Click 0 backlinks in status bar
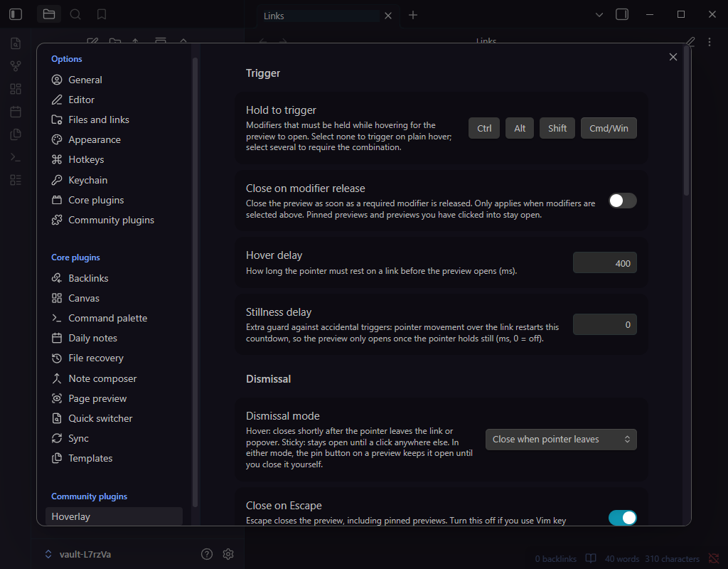Screen dimensions: 728x569 click(x=556, y=559)
